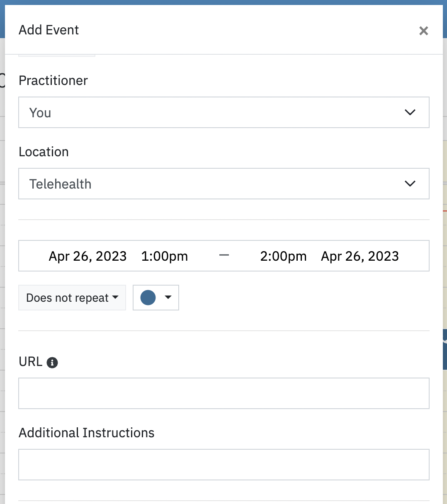Change the event end date
This screenshot has height=504, width=447.
359,256
